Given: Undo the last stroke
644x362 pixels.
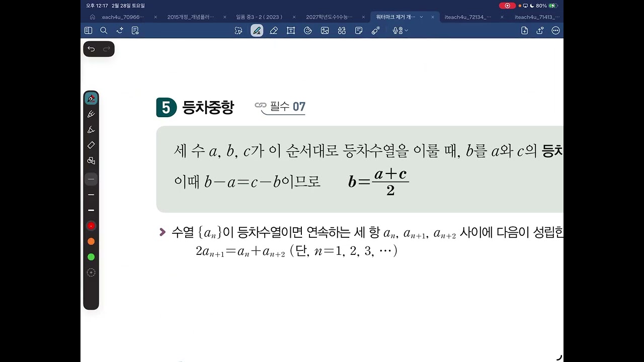Looking at the screenshot, I should click(91, 49).
